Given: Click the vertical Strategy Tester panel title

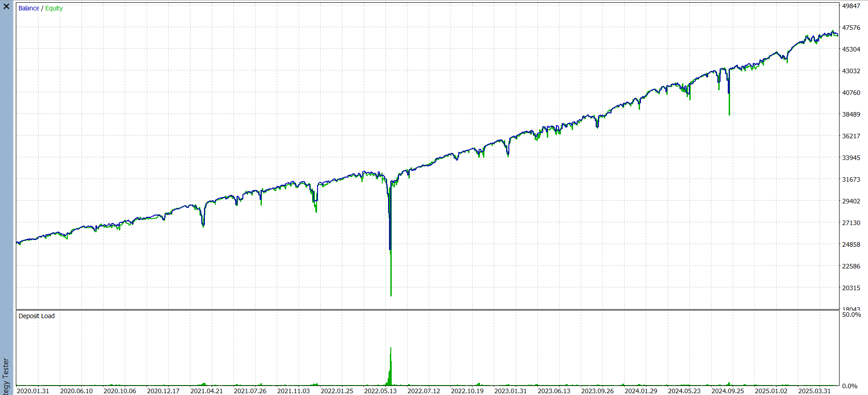Looking at the screenshot, I should [x=6, y=376].
